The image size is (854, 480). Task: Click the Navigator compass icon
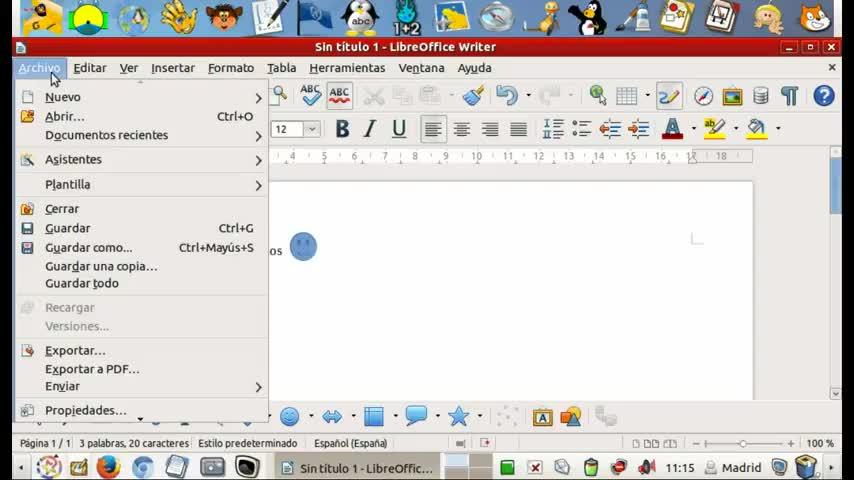coord(704,96)
